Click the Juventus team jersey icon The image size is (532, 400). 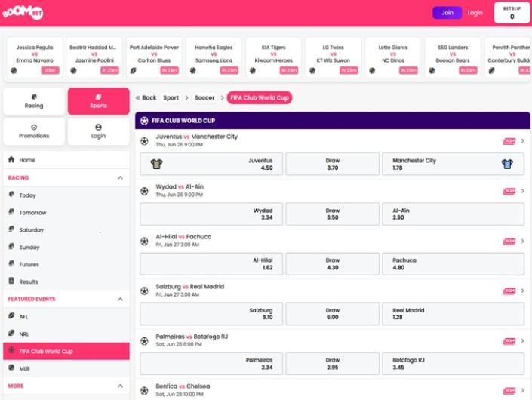click(156, 164)
